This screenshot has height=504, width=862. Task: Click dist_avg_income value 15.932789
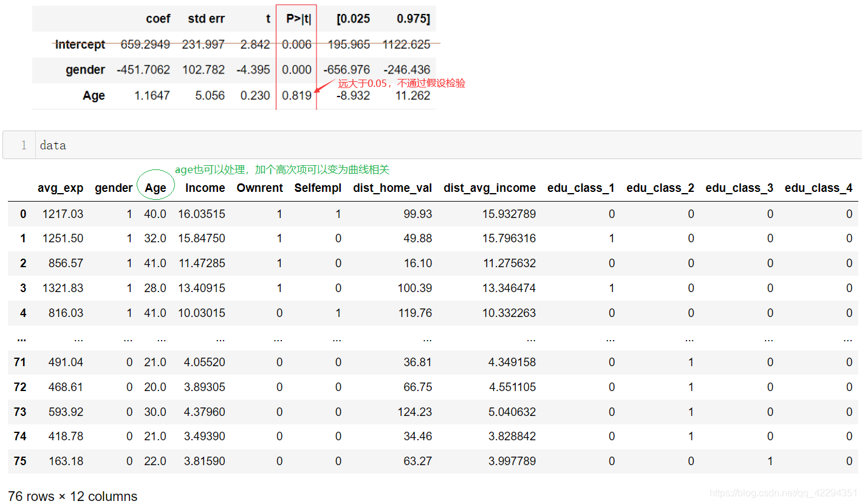tap(509, 214)
